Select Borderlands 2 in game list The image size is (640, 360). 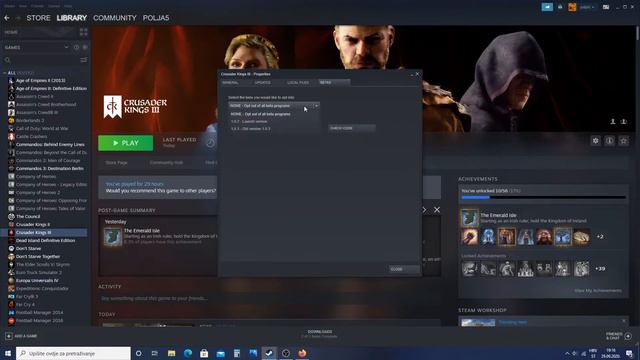(30, 120)
